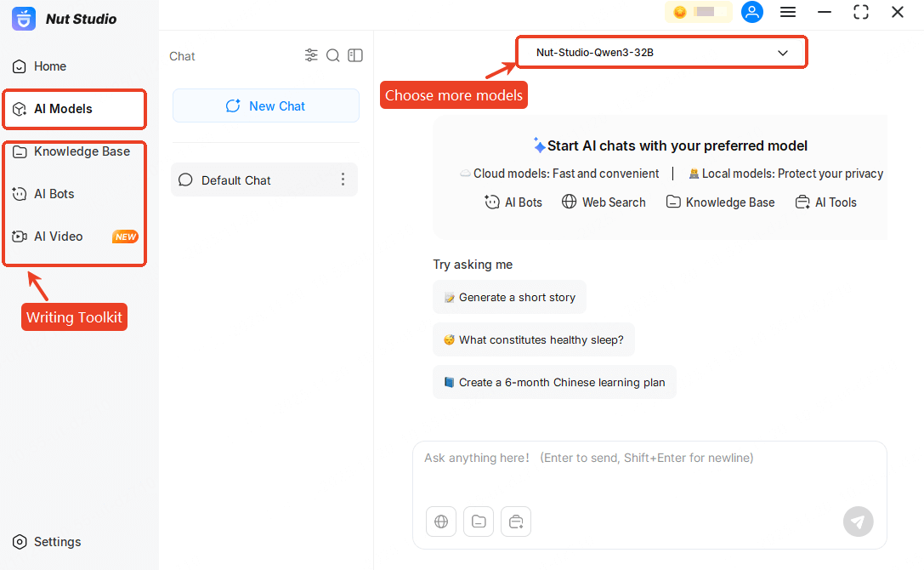Start a New Chat

click(x=265, y=106)
